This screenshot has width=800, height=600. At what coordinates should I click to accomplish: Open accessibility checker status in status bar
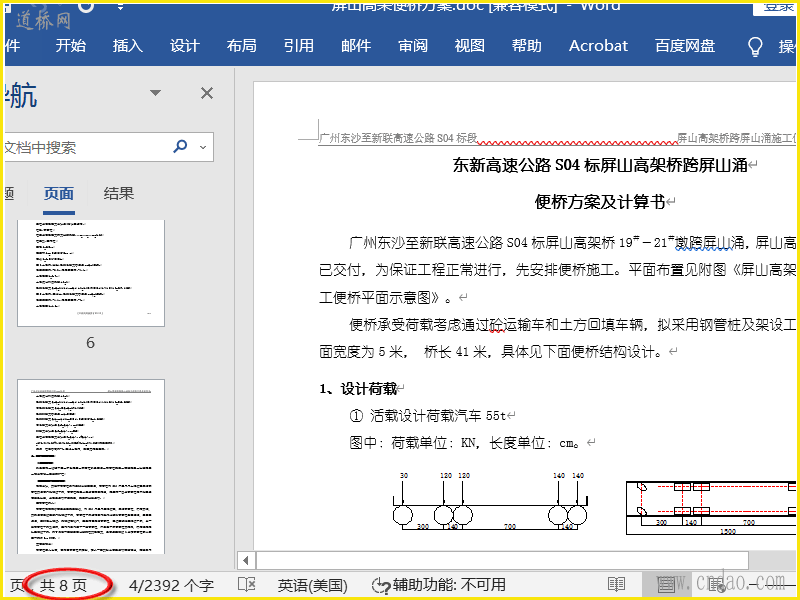[x=438, y=585]
